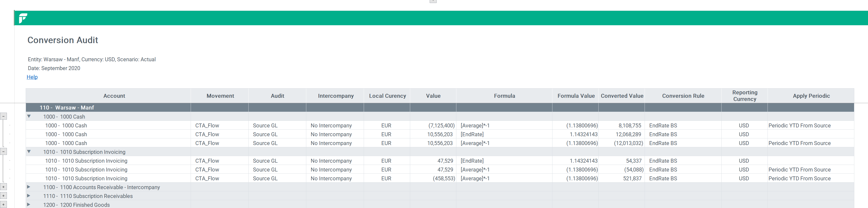Screen dimensions: 868x208
Task: Click CTA_Flow in the (7,125,400) row
Action: pos(207,125)
